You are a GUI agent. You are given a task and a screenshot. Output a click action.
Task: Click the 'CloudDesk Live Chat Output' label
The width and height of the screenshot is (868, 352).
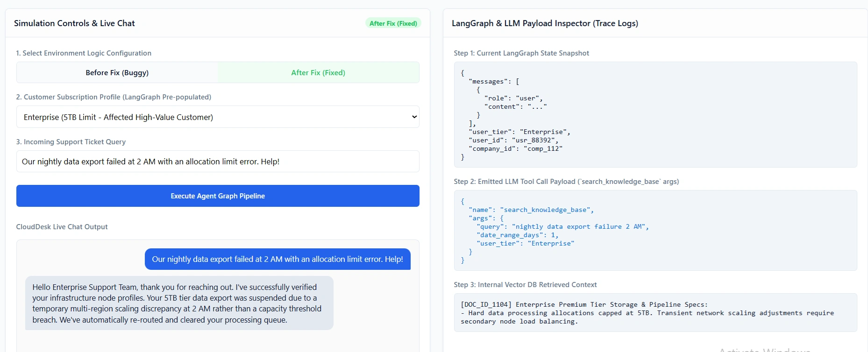click(62, 227)
